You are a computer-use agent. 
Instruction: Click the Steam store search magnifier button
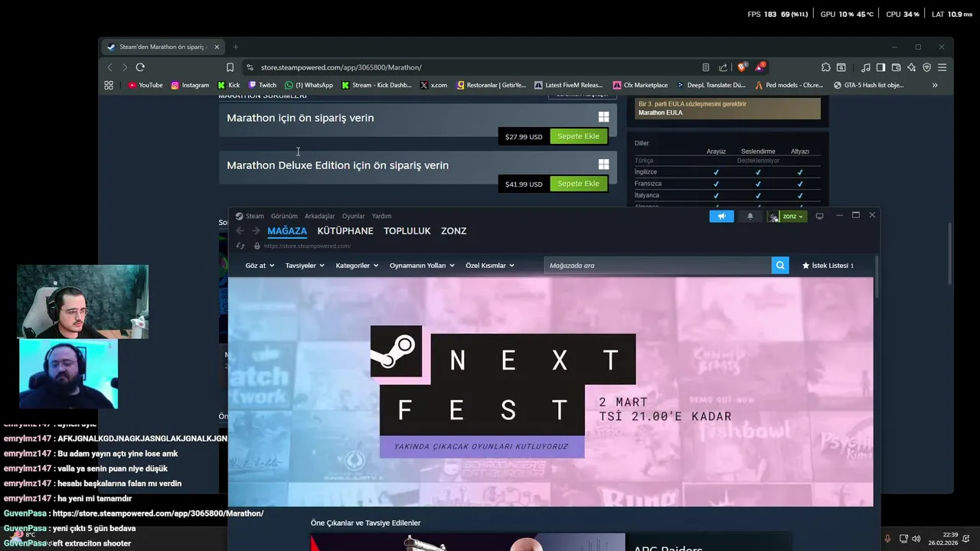click(780, 266)
